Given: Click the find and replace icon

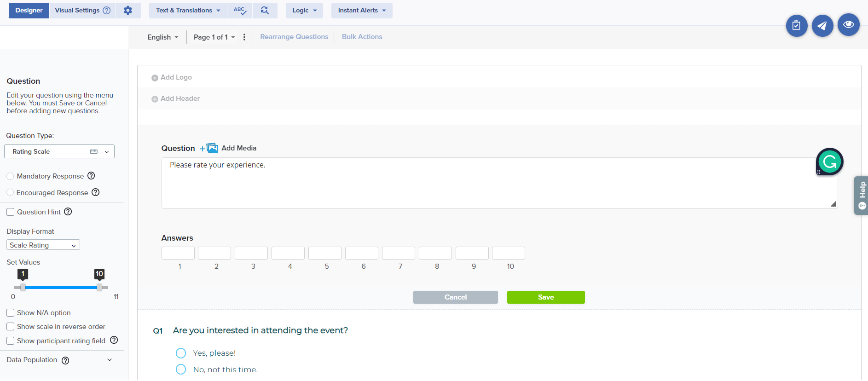Looking at the screenshot, I should [x=265, y=11].
